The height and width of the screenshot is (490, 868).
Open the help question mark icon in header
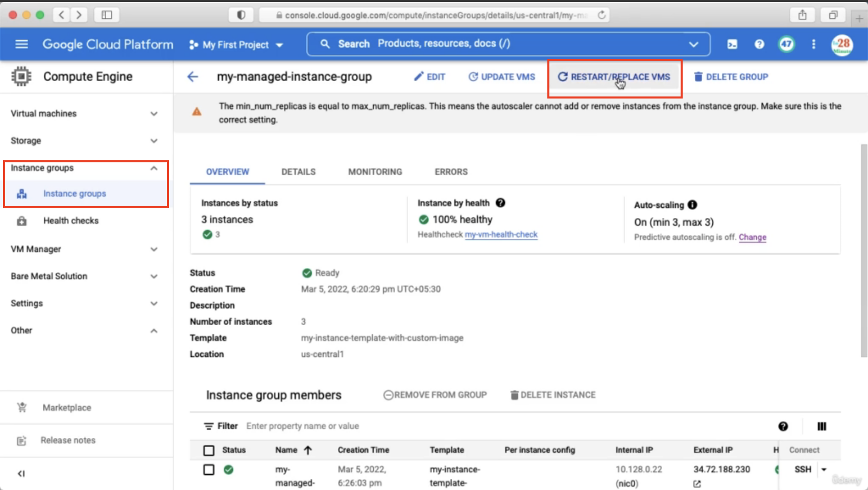(759, 44)
